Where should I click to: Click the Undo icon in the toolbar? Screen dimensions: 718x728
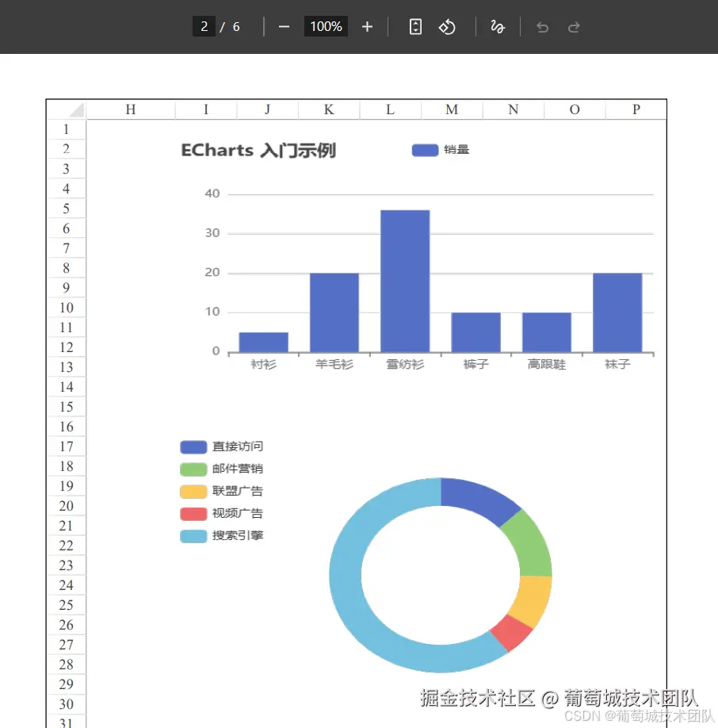541,26
